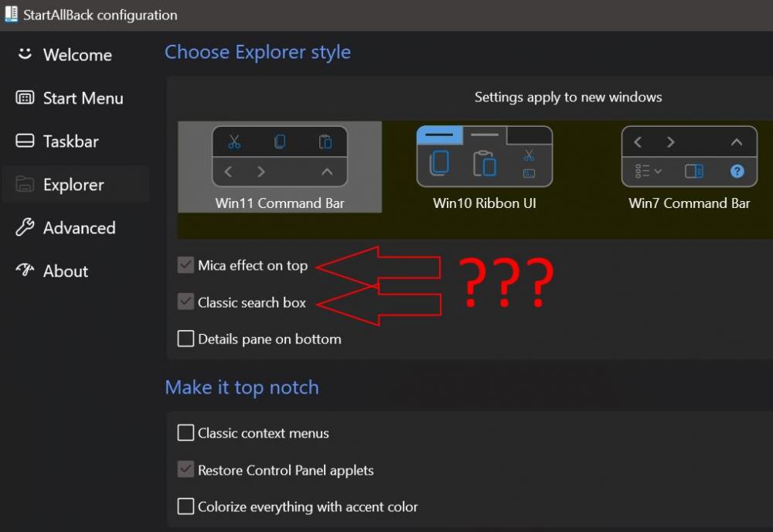Click the up arrow in Win7 preview
The image size is (773, 532).
click(737, 142)
